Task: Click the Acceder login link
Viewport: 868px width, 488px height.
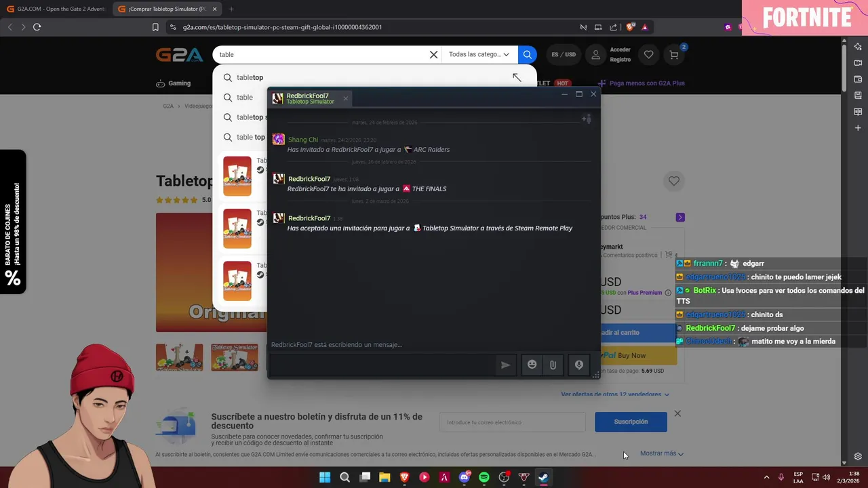Action: [x=620, y=49]
